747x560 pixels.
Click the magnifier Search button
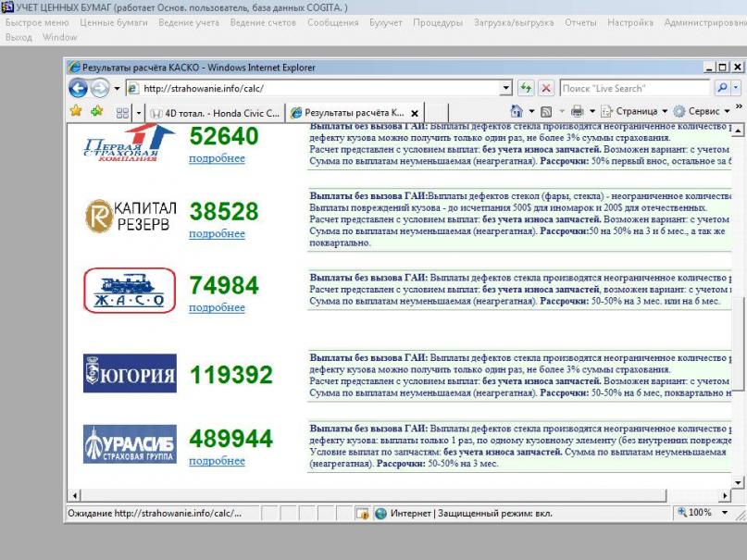[x=722, y=88]
